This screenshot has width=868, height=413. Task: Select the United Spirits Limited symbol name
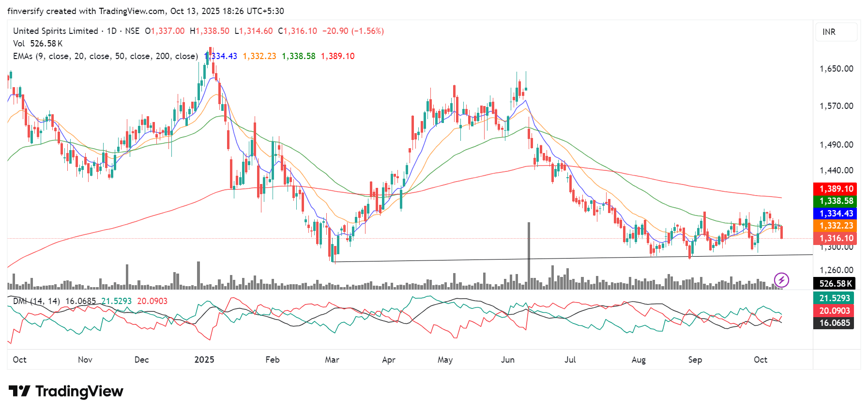[56, 31]
